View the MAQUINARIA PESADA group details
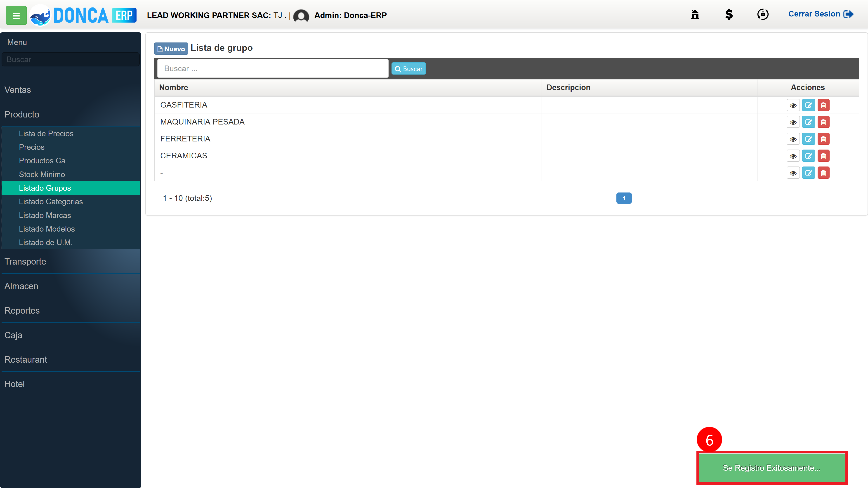Screen dimensions: 868x488 (x=793, y=122)
